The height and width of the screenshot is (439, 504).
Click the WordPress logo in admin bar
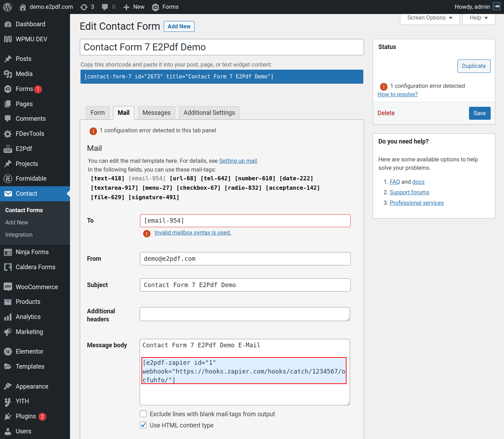[x=7, y=7]
